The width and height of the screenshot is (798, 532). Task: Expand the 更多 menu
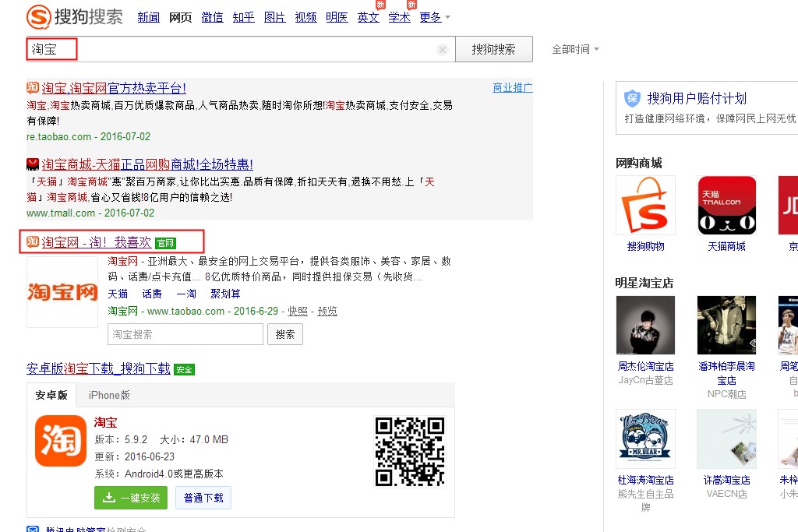[435, 17]
